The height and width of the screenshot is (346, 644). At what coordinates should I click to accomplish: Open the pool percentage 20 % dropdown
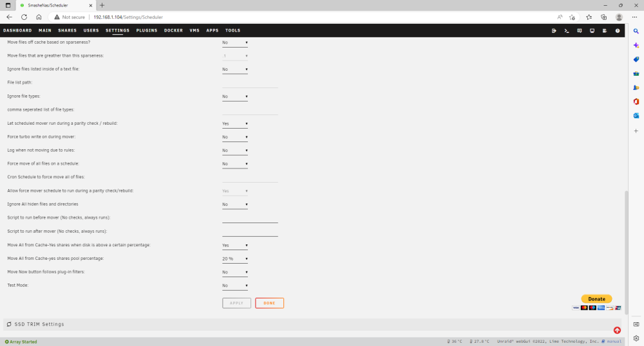pyautogui.click(x=235, y=259)
